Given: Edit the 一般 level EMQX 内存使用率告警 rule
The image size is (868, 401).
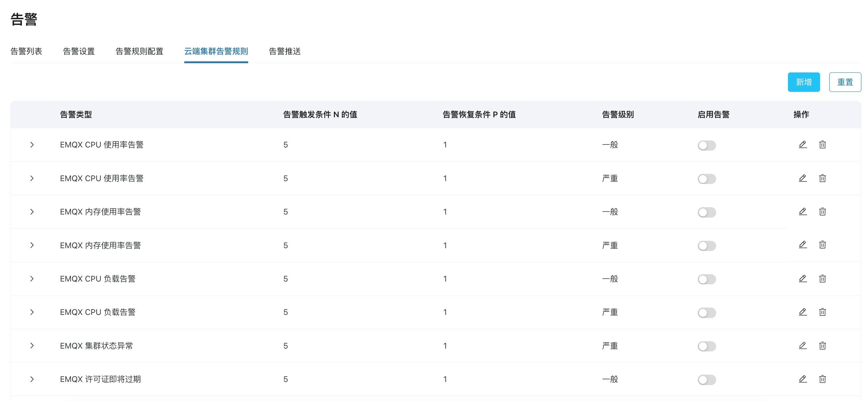Looking at the screenshot, I should click(x=803, y=212).
